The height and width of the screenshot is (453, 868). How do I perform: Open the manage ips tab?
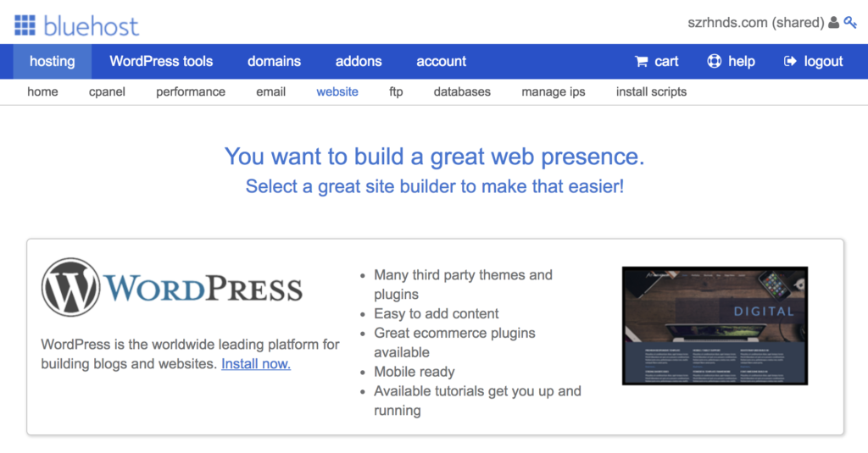click(x=553, y=91)
